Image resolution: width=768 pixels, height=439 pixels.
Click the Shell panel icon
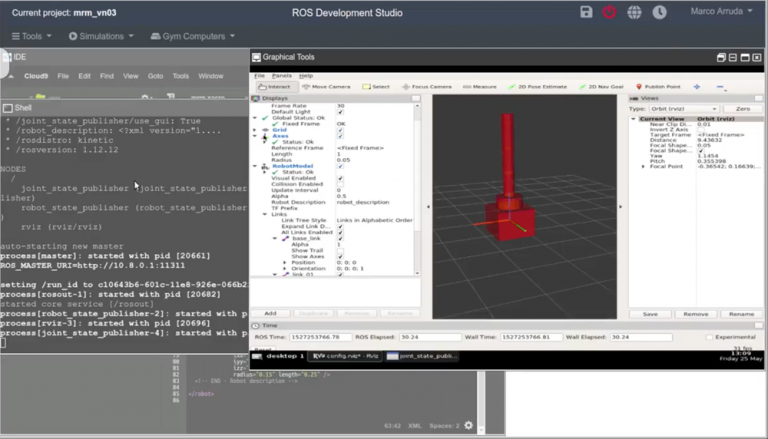click(x=8, y=108)
